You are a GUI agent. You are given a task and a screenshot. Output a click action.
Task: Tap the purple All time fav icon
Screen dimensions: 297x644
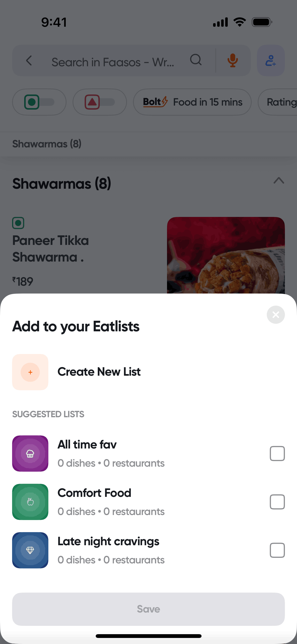pyautogui.click(x=30, y=453)
